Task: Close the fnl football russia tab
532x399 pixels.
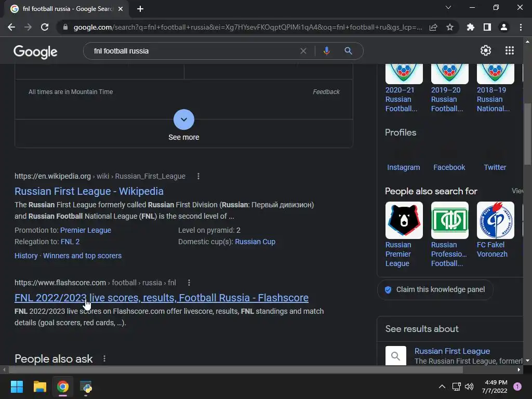Action: 121,9
